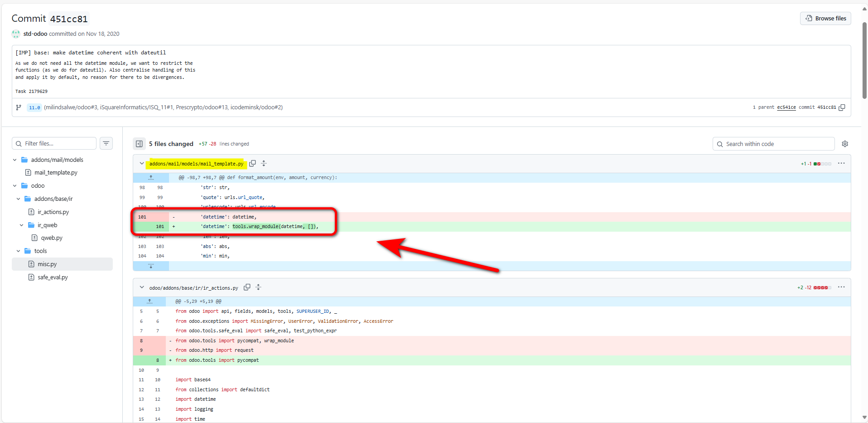The width and height of the screenshot is (868, 423).
Task: Select qweb.py in the file tree
Action: [52, 238]
